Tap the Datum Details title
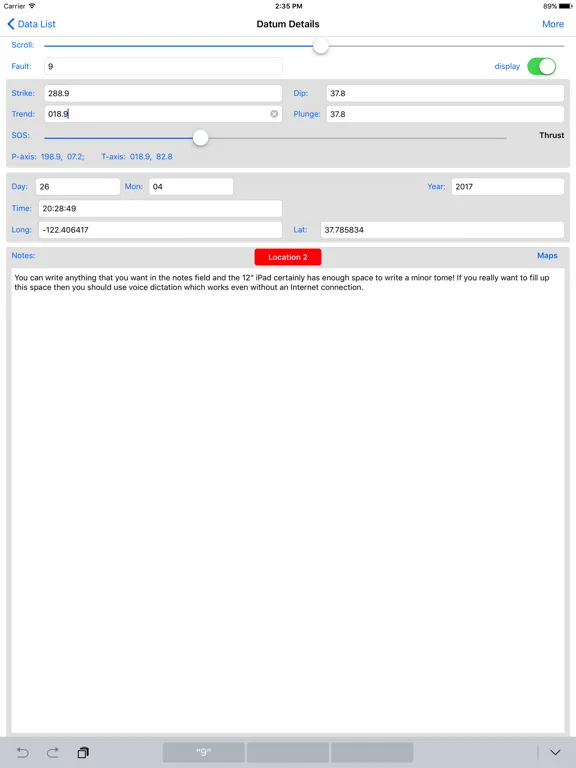Image resolution: width=576 pixels, height=768 pixels. (288, 24)
